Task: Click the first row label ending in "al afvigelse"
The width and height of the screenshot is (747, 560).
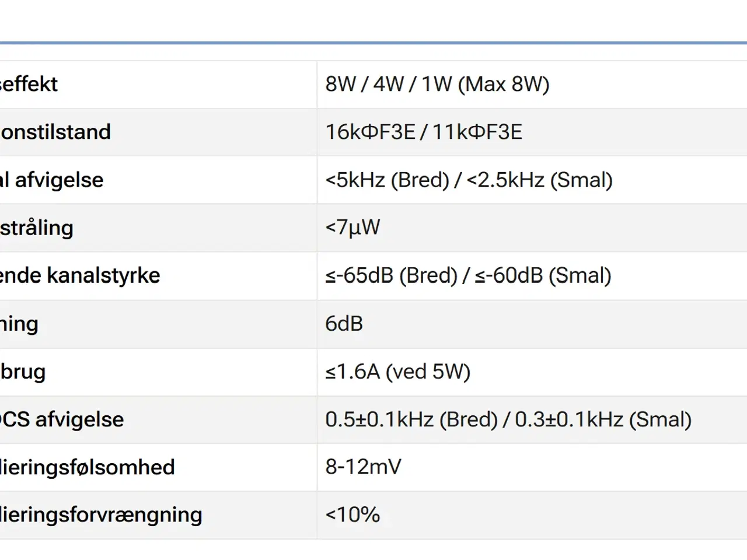Action: [x=52, y=180]
